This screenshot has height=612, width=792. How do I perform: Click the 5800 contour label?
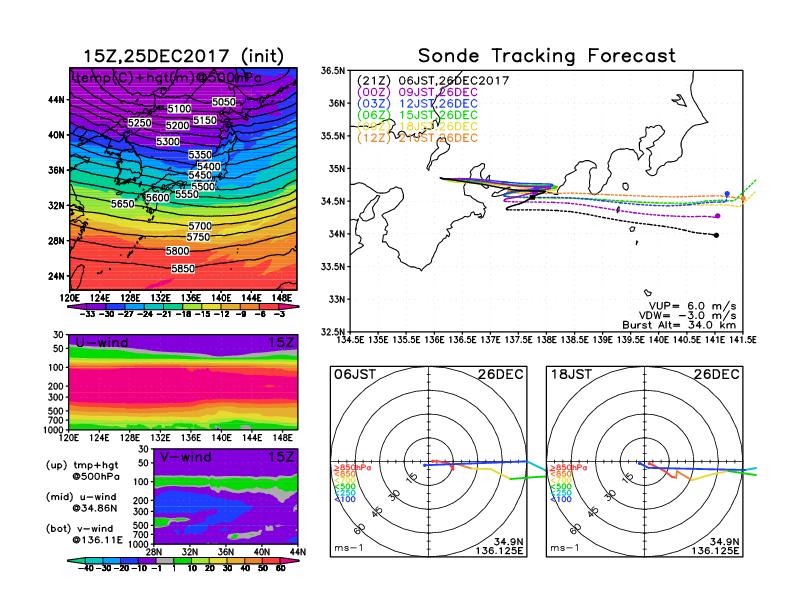click(178, 251)
